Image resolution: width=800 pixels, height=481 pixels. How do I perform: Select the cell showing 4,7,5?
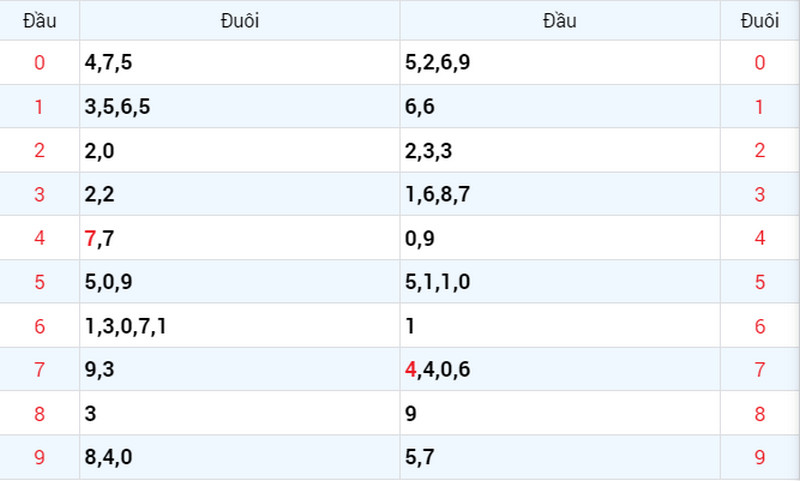click(240, 63)
